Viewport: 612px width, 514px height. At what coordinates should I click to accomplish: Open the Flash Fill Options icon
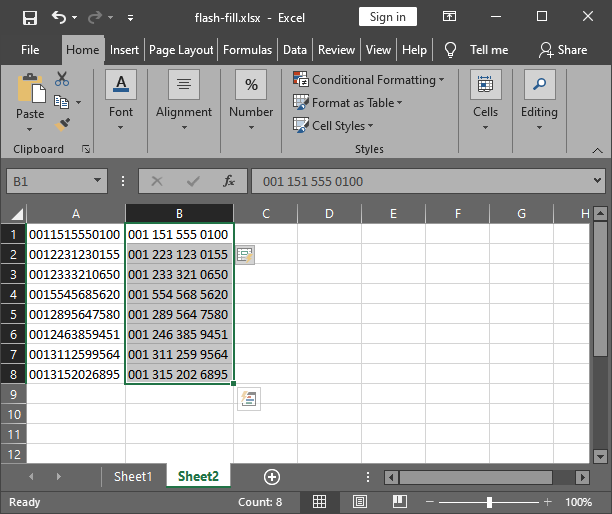click(x=245, y=255)
